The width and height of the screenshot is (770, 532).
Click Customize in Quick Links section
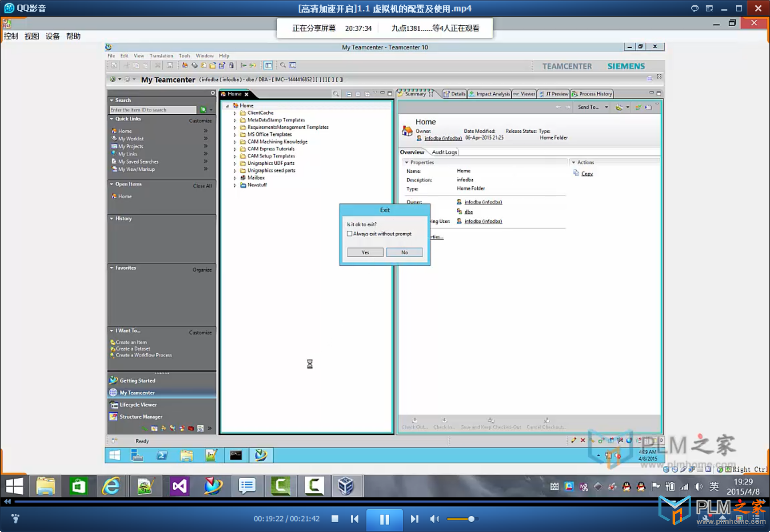click(x=200, y=121)
